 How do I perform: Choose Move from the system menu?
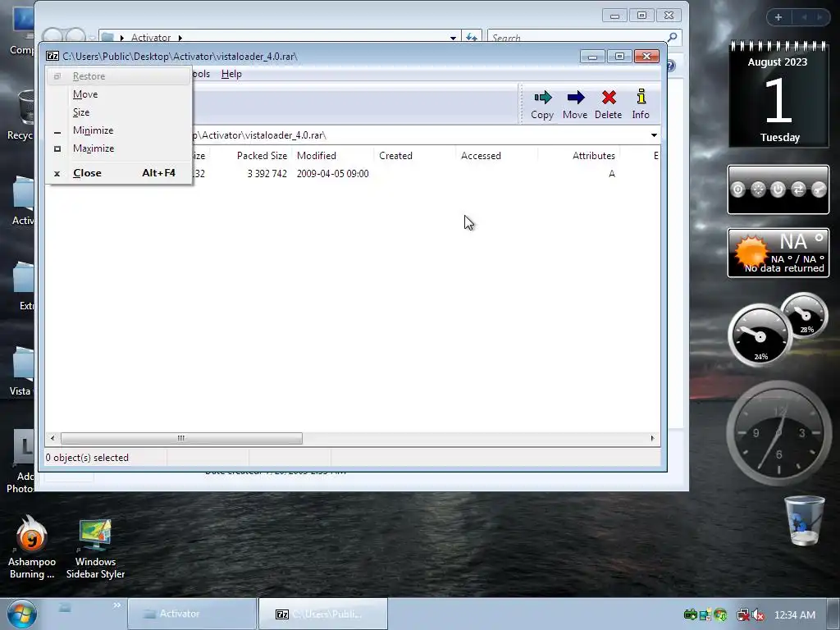pos(118,94)
